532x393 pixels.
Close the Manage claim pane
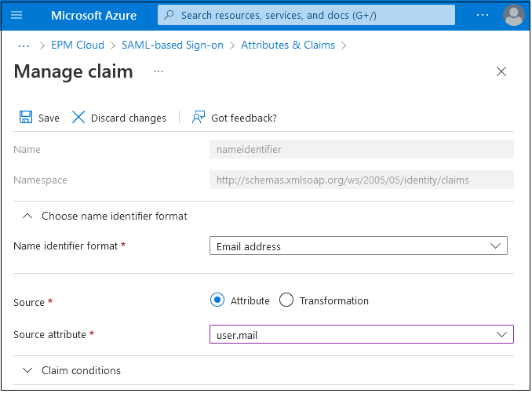(501, 71)
